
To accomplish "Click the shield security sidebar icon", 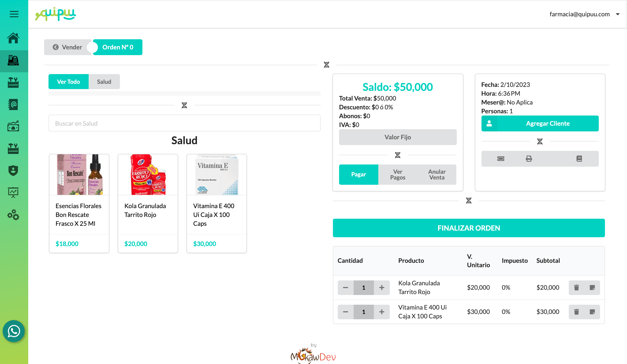I will 13,171.
